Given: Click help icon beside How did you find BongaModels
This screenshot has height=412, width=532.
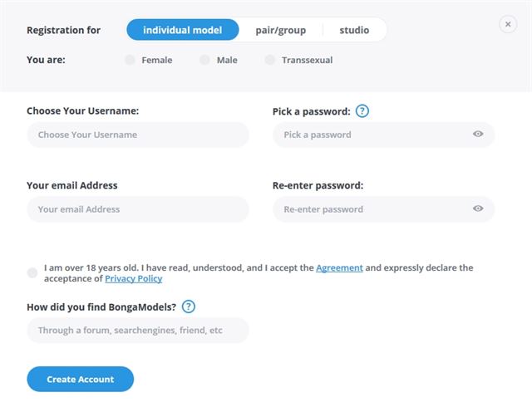Looking at the screenshot, I should 189,307.
